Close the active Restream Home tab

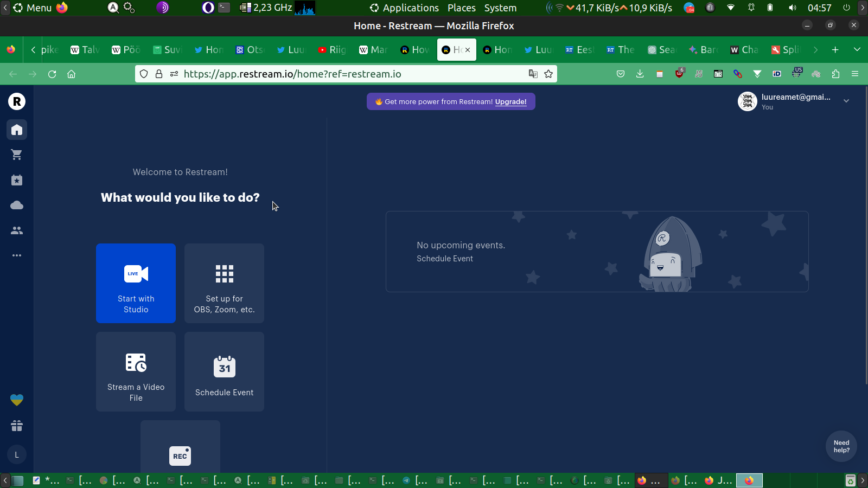(x=468, y=50)
